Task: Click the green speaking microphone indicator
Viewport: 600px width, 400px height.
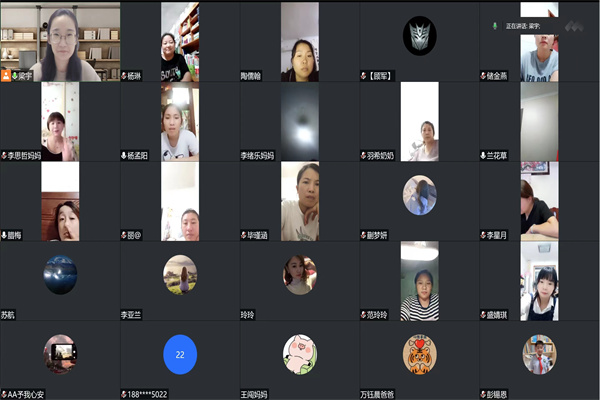Action: (x=494, y=26)
